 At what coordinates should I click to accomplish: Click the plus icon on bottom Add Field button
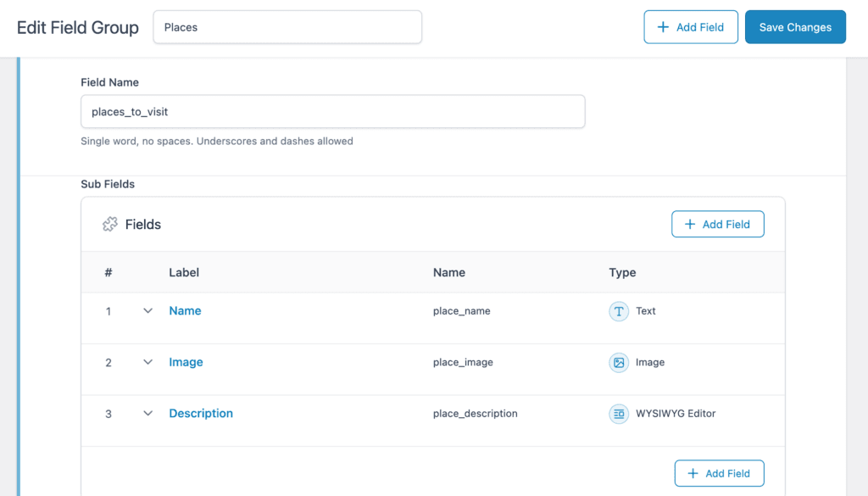(x=693, y=473)
